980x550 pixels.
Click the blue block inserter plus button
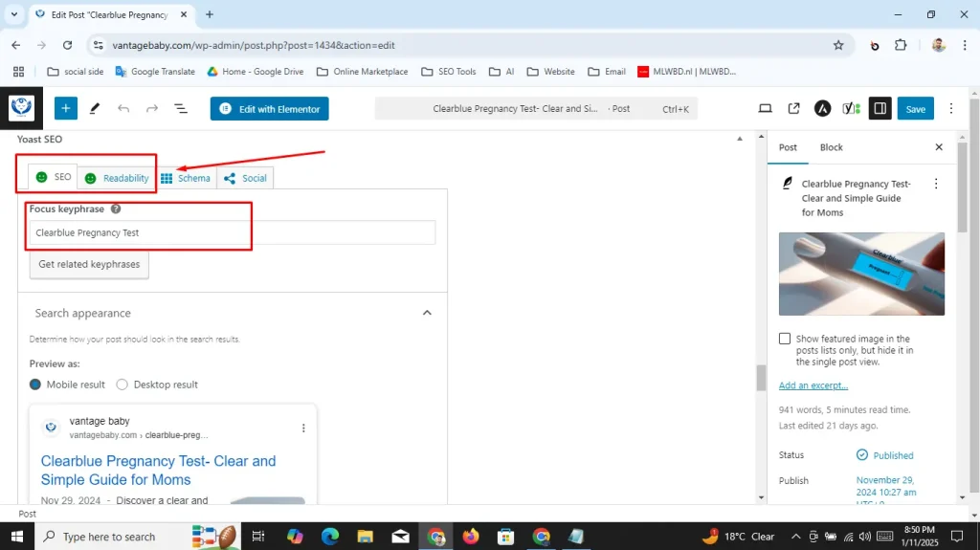coord(65,109)
